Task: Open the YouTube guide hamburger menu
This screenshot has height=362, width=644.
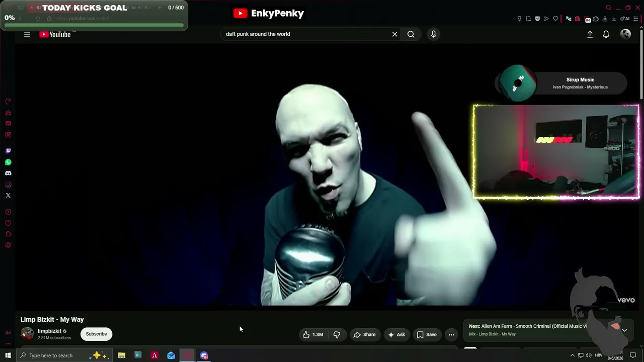Action: click(x=27, y=34)
